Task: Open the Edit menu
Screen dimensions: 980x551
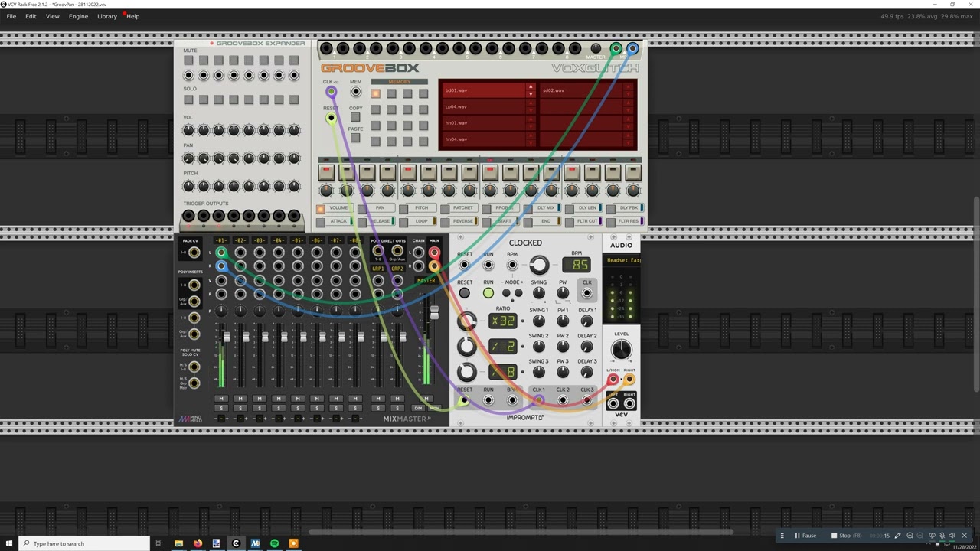Action: pos(31,16)
